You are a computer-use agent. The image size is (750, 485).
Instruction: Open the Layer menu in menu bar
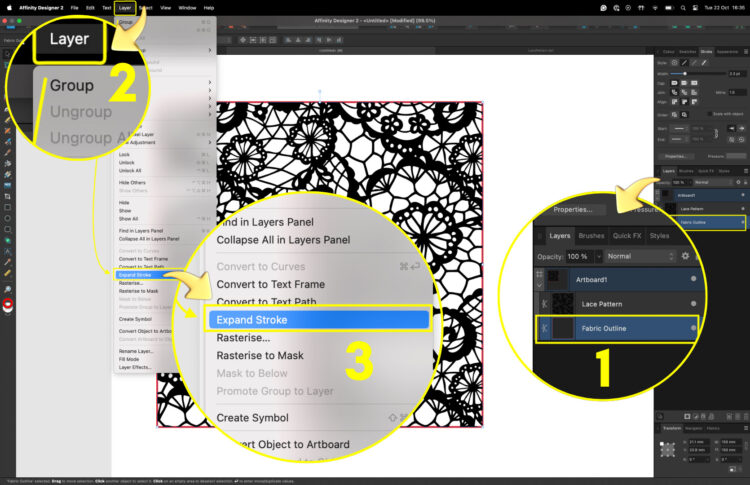point(124,7)
